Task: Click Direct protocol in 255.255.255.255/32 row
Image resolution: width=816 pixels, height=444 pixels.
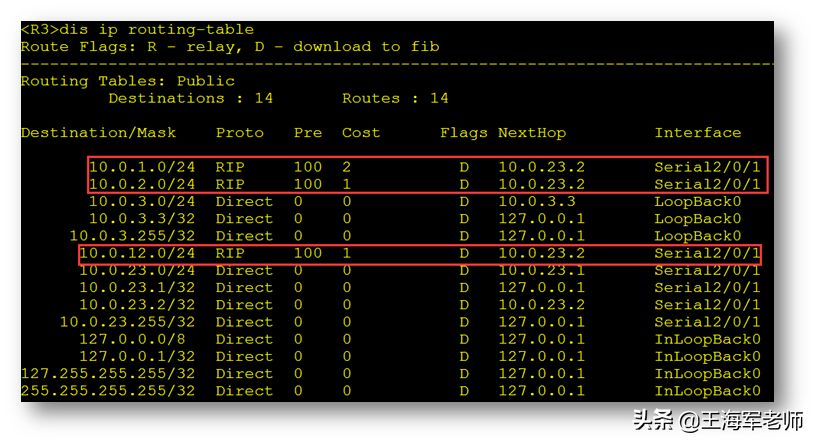Action: (244, 390)
